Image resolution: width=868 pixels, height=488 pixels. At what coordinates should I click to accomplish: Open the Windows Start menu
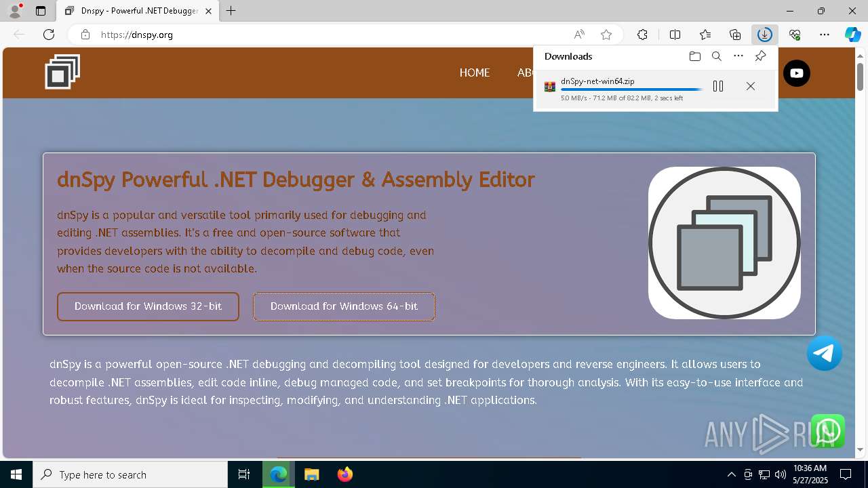(x=16, y=474)
